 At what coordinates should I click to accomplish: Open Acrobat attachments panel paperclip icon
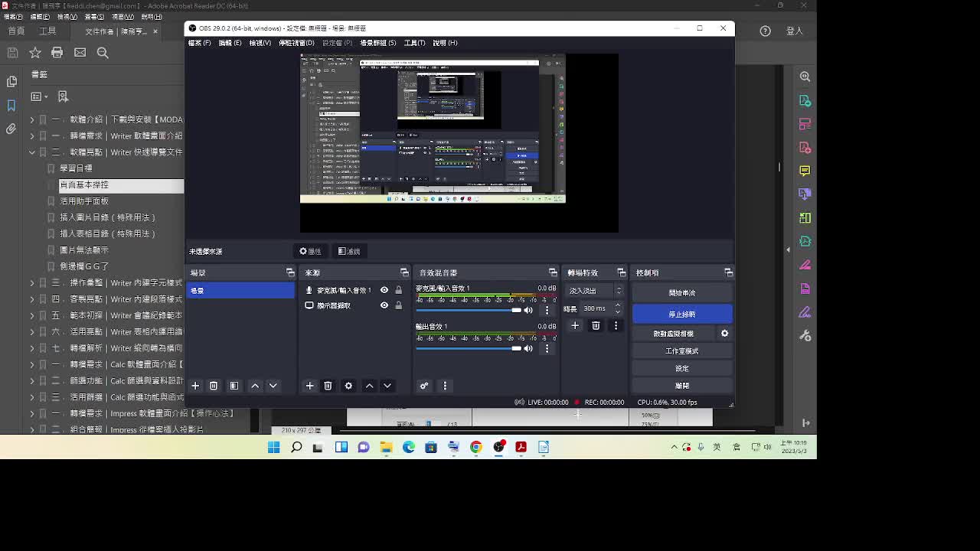click(11, 129)
